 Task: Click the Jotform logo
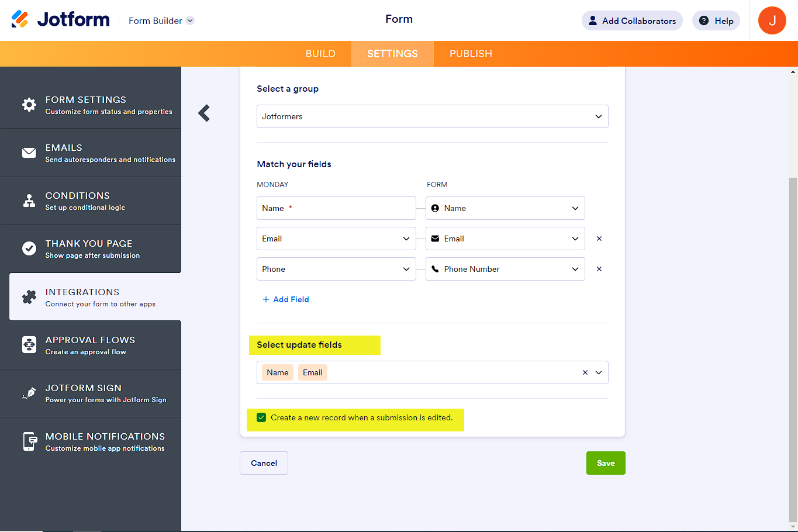tap(60, 19)
